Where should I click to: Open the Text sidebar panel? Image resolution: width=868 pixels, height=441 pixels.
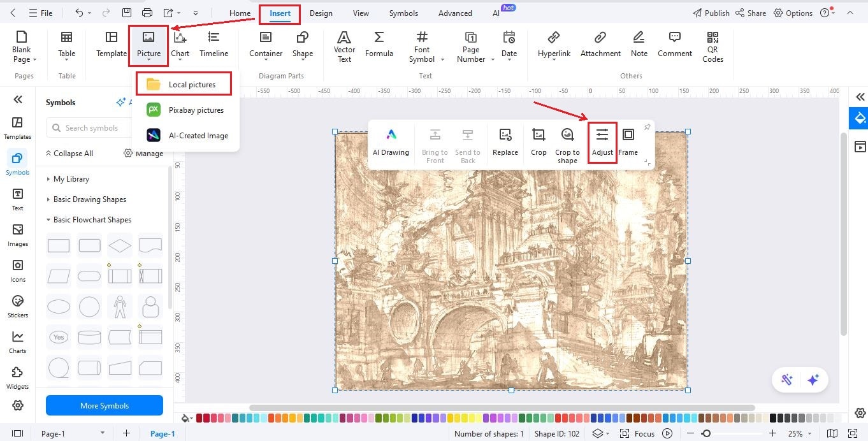pyautogui.click(x=18, y=199)
